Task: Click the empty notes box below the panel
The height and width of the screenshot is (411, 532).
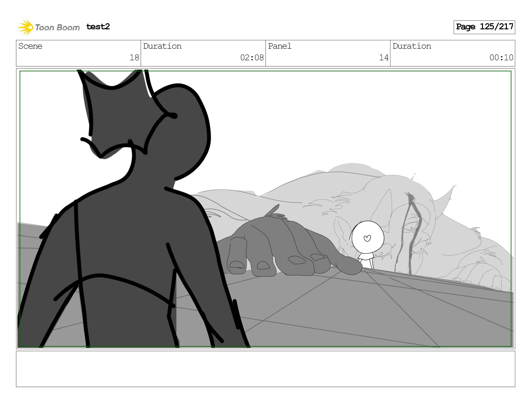Action: click(x=265, y=369)
